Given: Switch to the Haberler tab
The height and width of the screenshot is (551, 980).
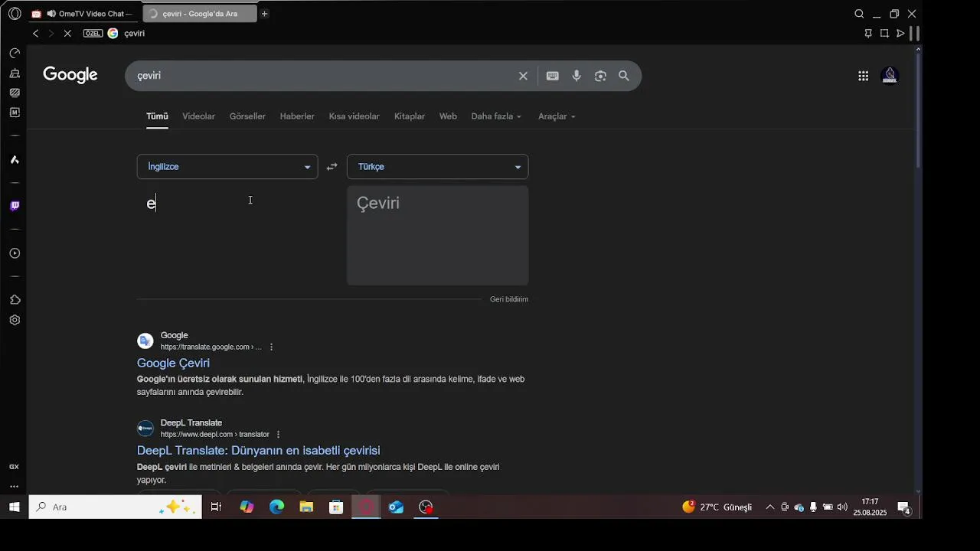Looking at the screenshot, I should point(297,116).
